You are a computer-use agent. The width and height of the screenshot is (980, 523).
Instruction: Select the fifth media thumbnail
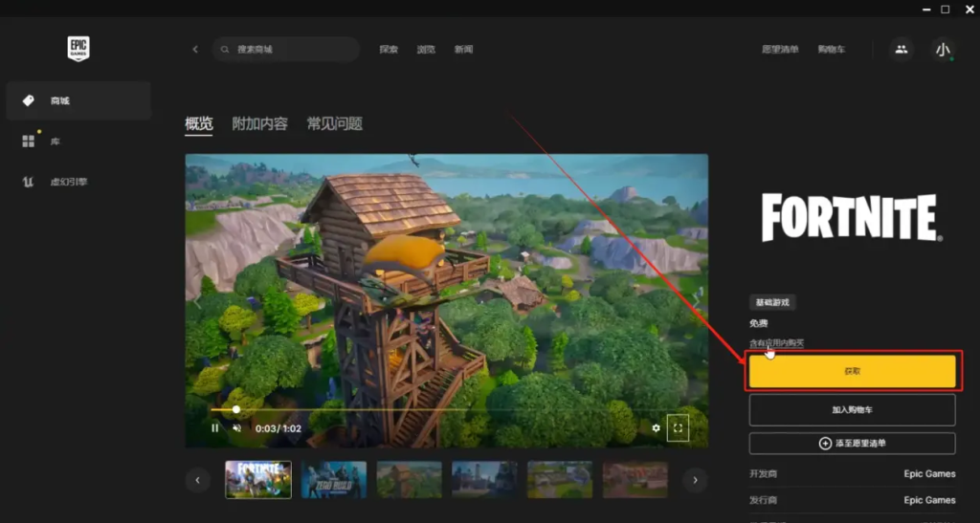click(560, 479)
